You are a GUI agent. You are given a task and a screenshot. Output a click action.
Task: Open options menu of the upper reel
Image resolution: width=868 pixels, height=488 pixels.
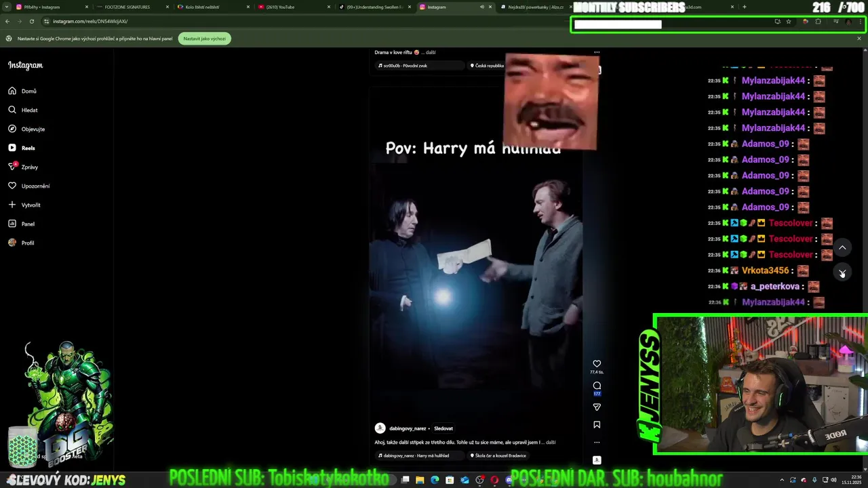[597, 52]
